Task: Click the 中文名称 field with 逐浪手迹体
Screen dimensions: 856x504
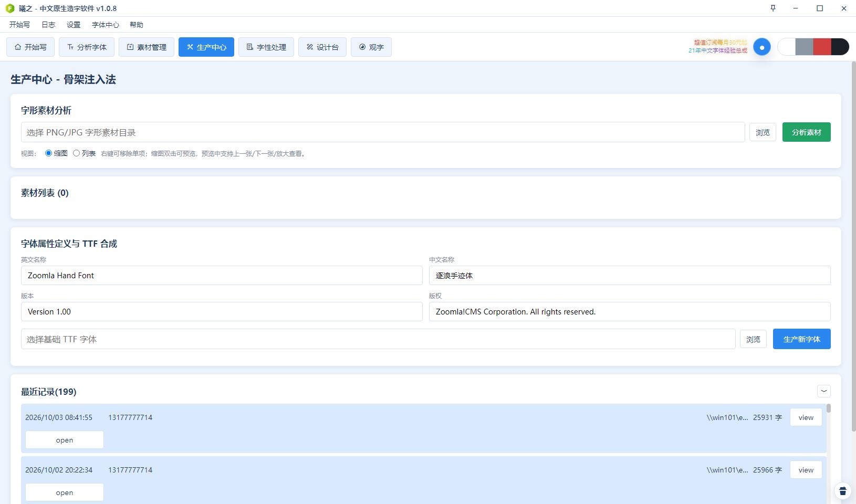Action: point(630,276)
